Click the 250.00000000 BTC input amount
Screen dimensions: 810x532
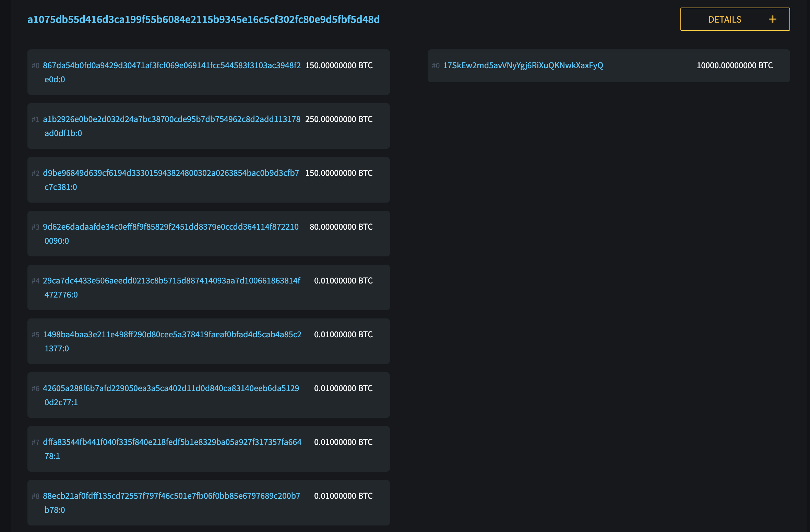click(339, 119)
